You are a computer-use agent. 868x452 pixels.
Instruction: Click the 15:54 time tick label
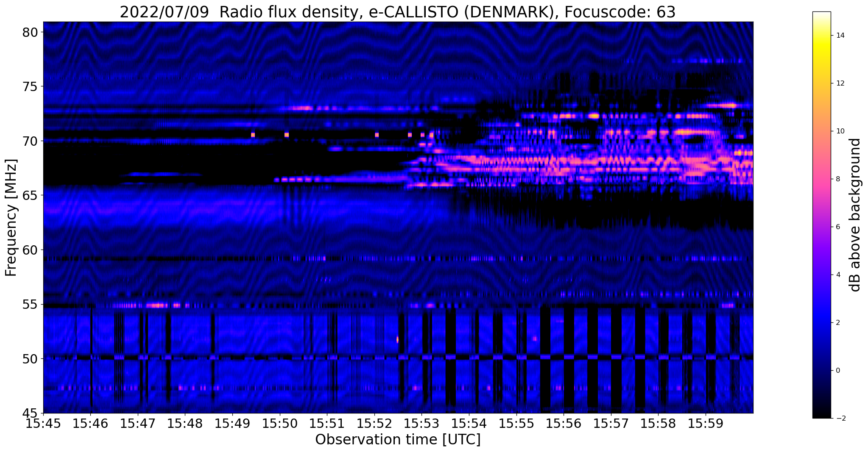(x=469, y=424)
